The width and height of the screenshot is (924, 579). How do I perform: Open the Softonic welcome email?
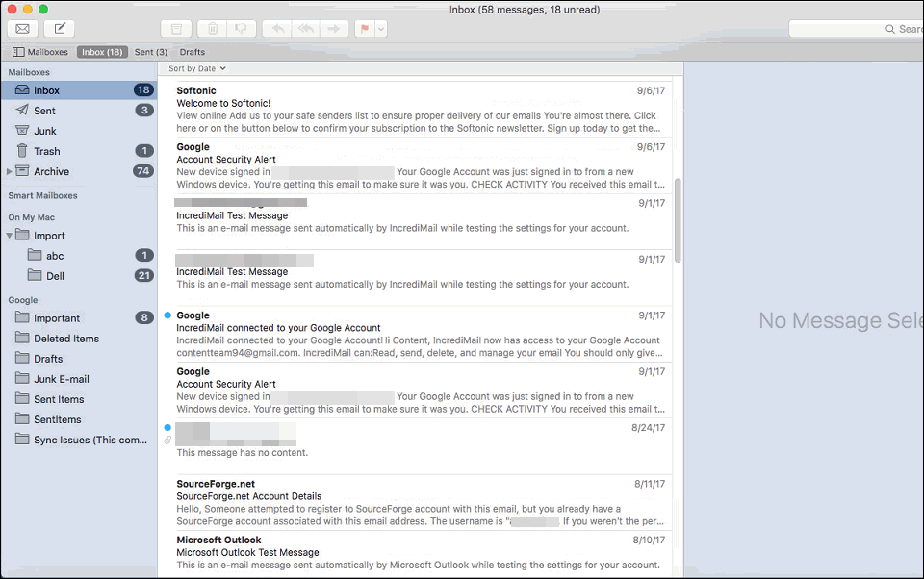(x=419, y=109)
